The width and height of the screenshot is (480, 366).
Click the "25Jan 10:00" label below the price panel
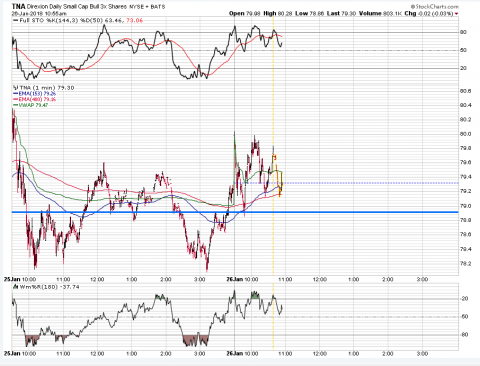point(20,279)
